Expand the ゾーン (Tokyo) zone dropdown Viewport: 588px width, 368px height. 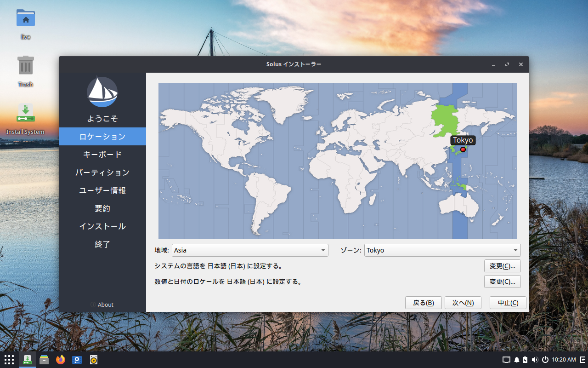point(442,250)
